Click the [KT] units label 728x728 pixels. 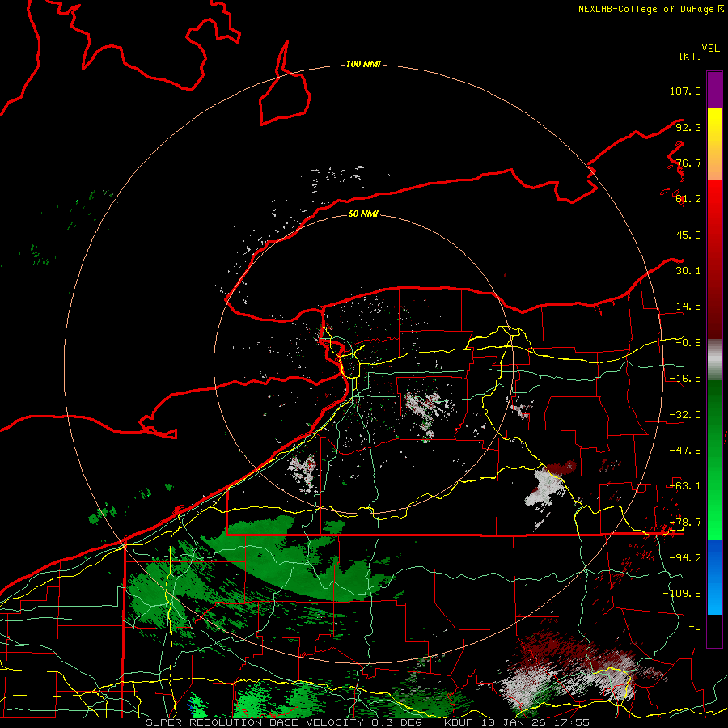point(690,56)
